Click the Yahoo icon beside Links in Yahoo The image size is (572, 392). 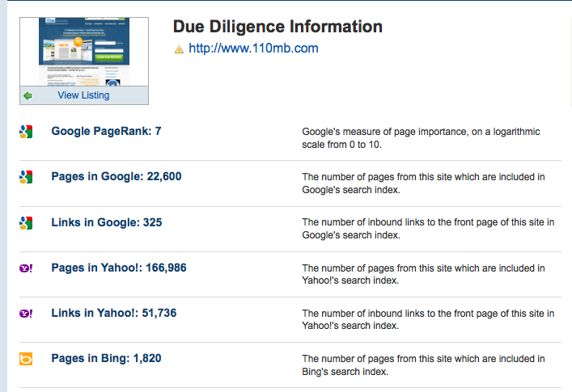click(x=26, y=314)
